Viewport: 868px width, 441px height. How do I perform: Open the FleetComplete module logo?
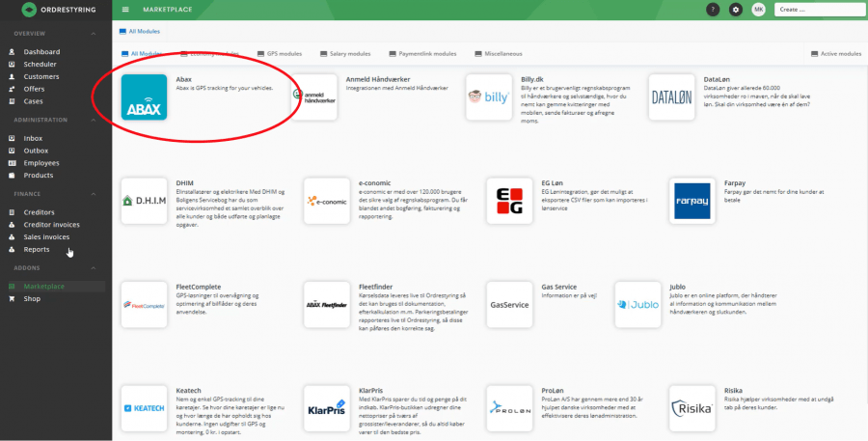coord(144,304)
